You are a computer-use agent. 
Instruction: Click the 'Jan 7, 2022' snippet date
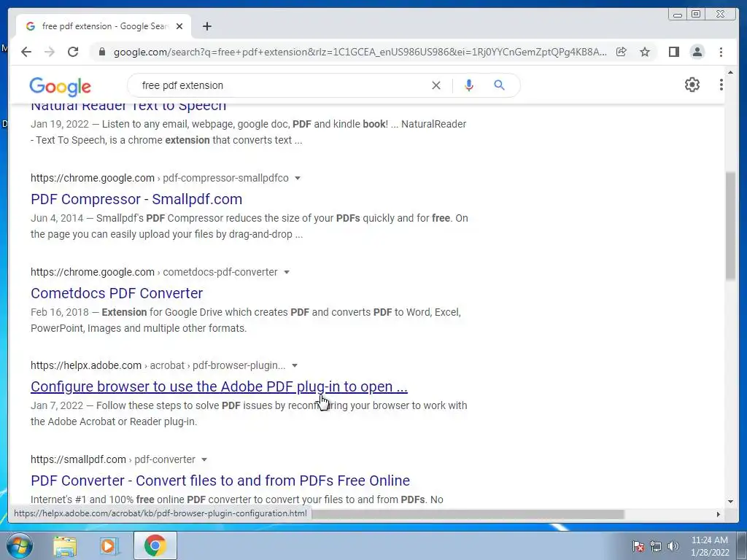tap(57, 405)
